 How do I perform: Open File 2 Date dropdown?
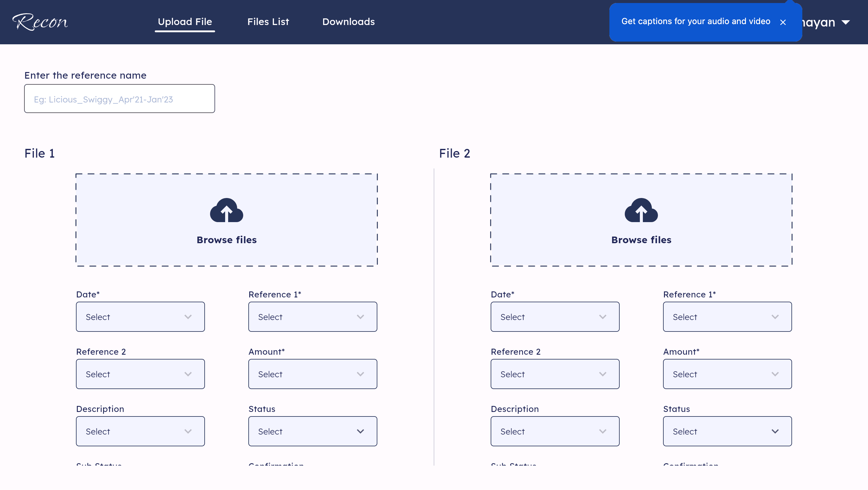tap(555, 317)
